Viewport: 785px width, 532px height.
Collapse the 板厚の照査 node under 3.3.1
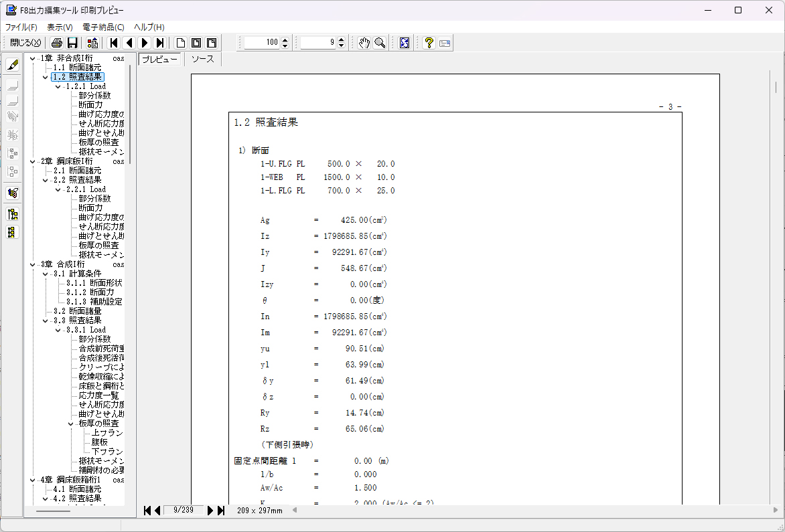tap(70, 424)
